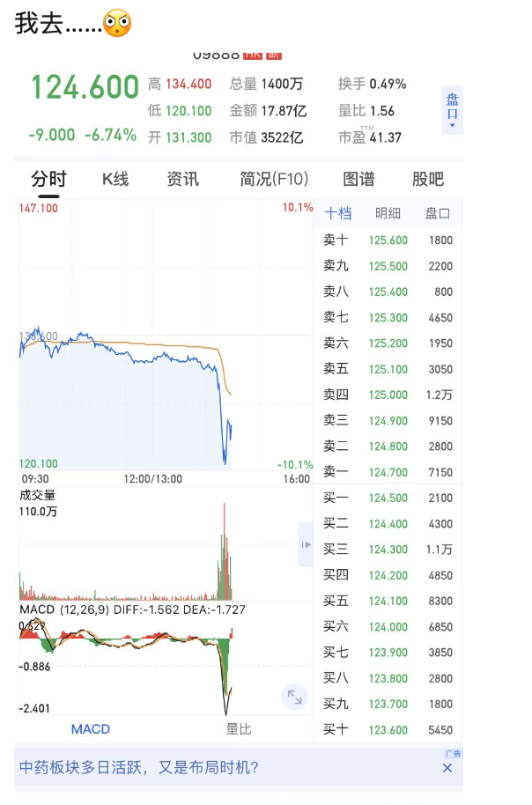Open the 图谱 tab
The height and width of the screenshot is (805, 532).
coord(358,180)
